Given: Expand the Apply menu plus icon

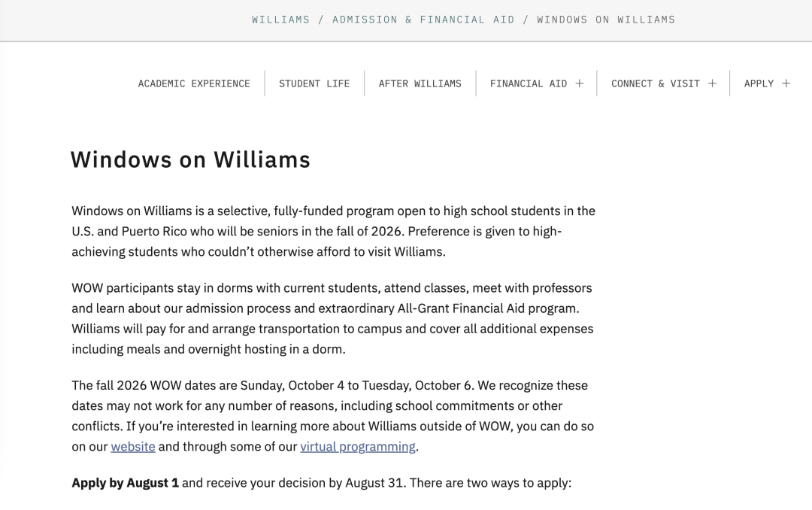Looking at the screenshot, I should (786, 83).
